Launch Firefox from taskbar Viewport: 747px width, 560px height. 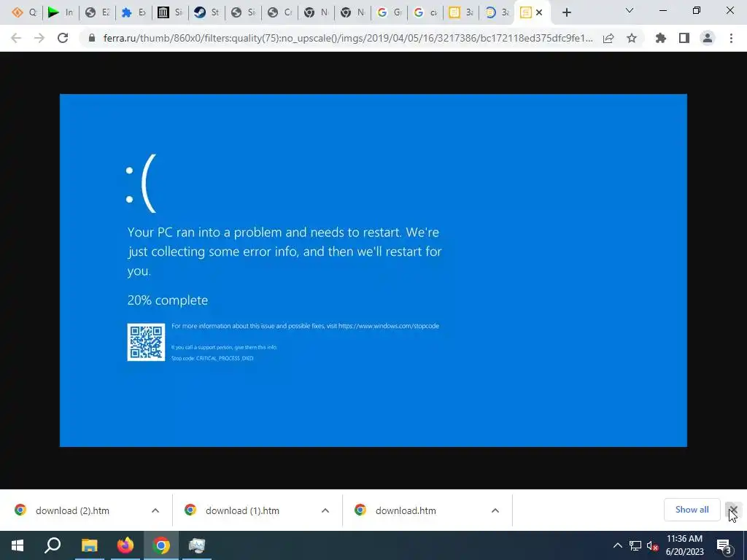[125, 545]
